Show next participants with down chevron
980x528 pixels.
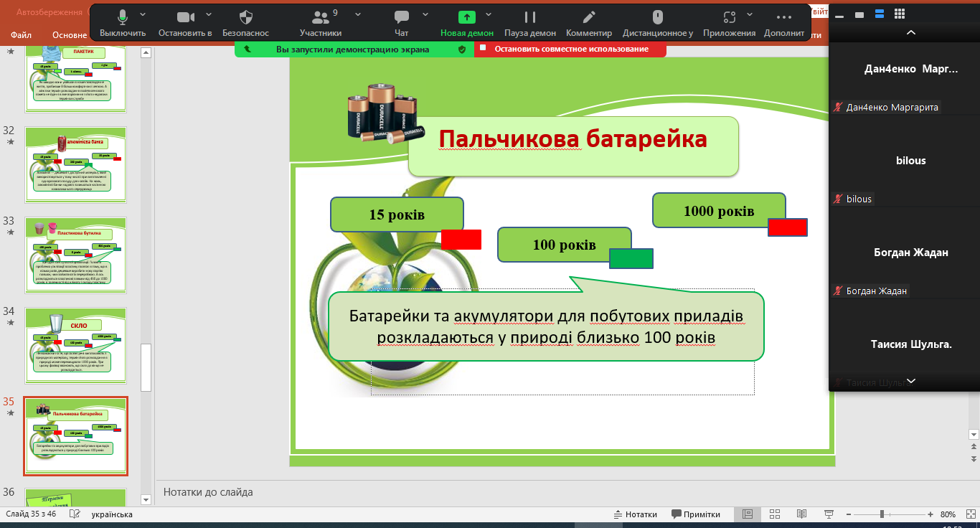tap(911, 381)
